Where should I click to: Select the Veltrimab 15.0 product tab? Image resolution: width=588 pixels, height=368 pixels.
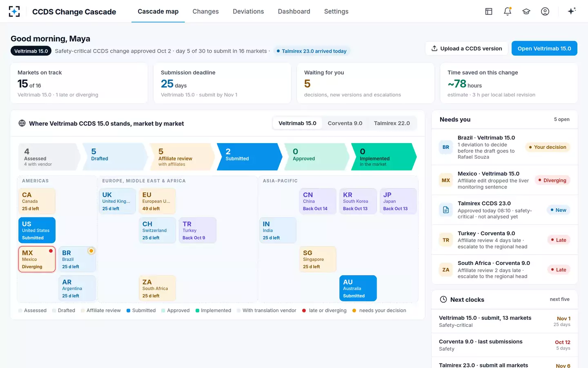tap(297, 123)
